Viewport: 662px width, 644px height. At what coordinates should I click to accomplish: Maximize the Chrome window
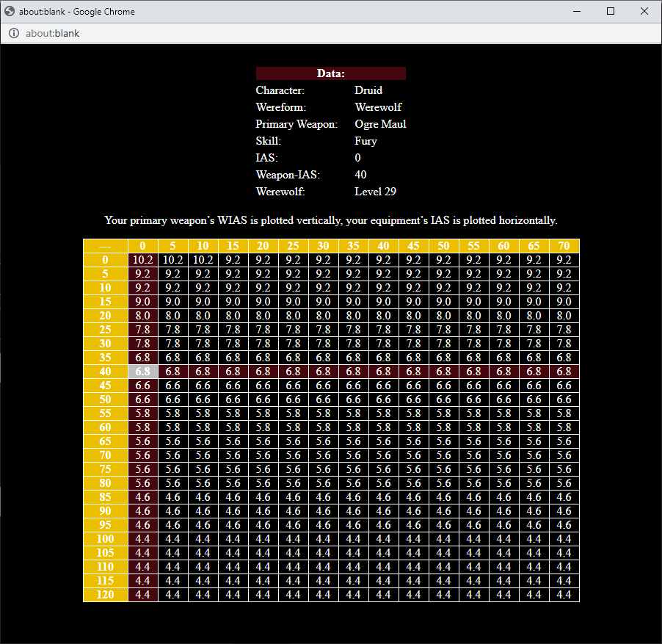pyautogui.click(x=611, y=11)
